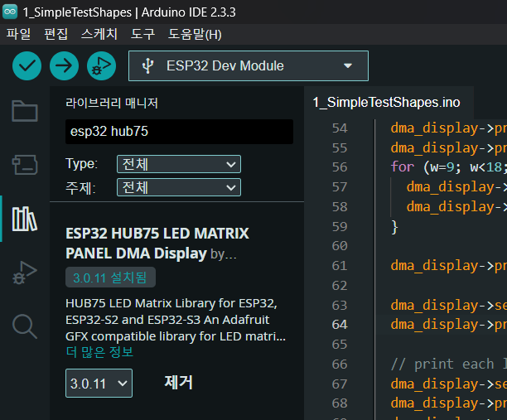
Task: Click the Arduino logo in title bar
Action: coord(10,12)
